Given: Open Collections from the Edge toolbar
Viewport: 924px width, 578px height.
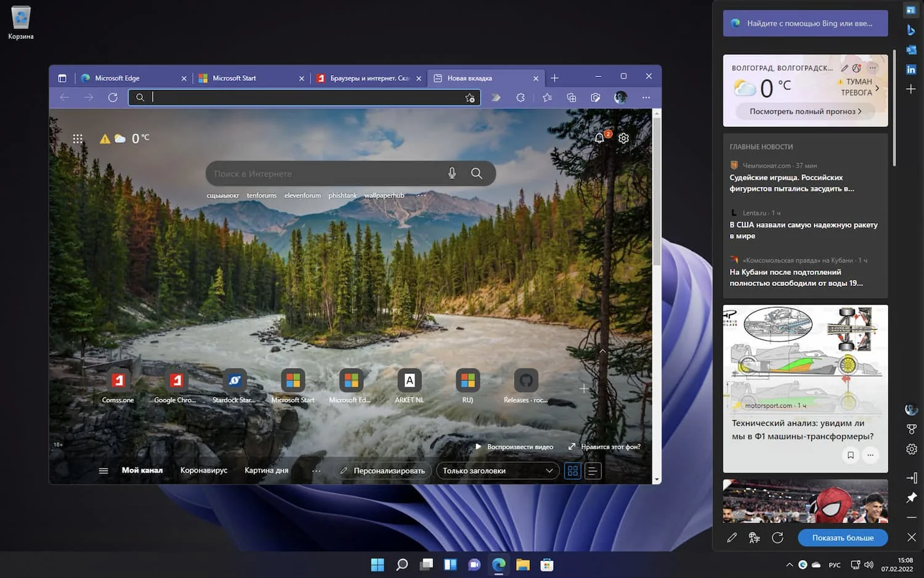Looking at the screenshot, I should point(571,97).
